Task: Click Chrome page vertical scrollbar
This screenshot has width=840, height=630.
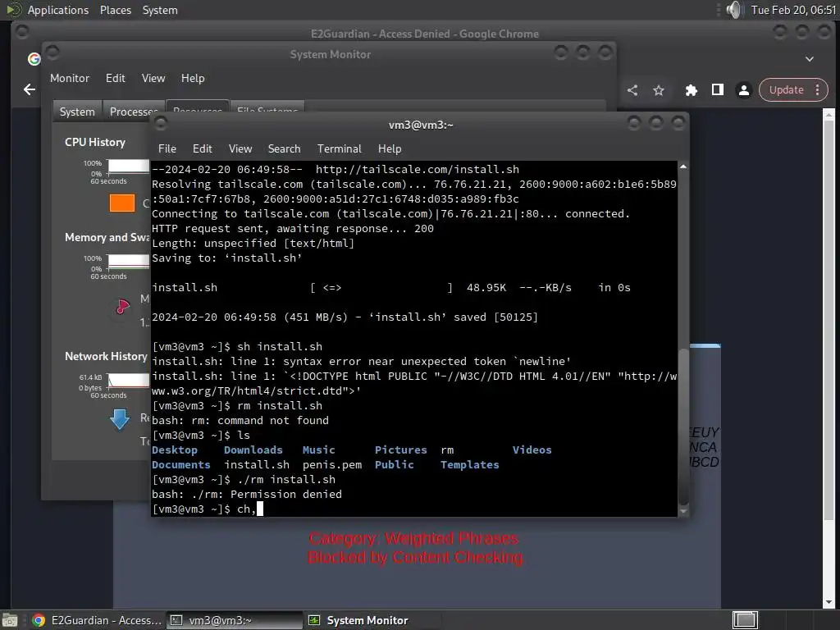Action: point(829,322)
